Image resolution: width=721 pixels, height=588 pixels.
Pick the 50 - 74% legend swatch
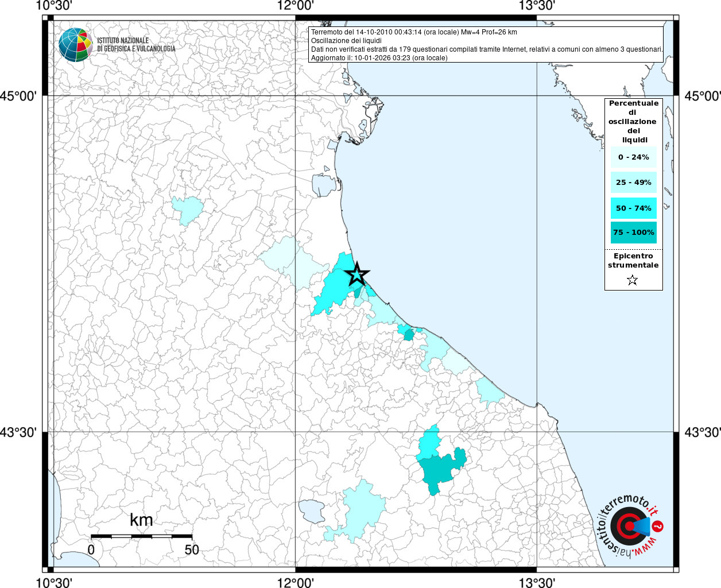633,208
